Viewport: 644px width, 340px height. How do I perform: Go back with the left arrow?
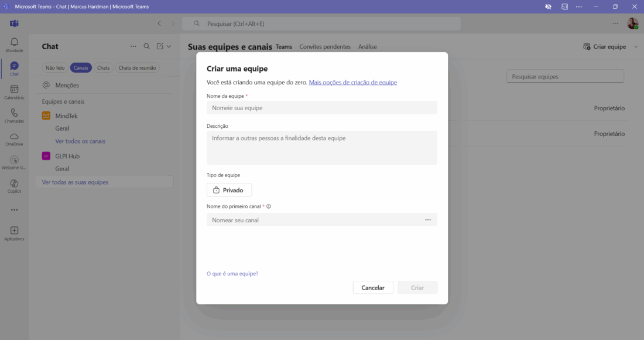coord(159,23)
